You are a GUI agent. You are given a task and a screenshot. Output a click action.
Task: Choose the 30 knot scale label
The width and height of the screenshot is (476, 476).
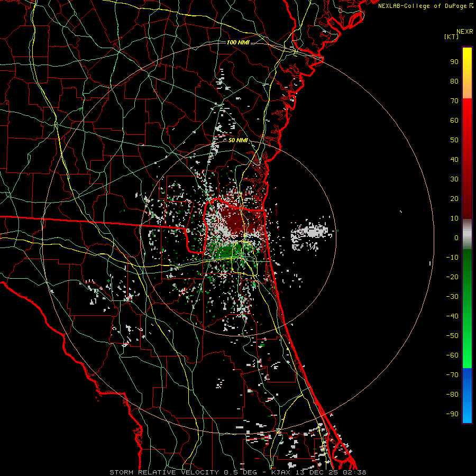click(x=454, y=179)
